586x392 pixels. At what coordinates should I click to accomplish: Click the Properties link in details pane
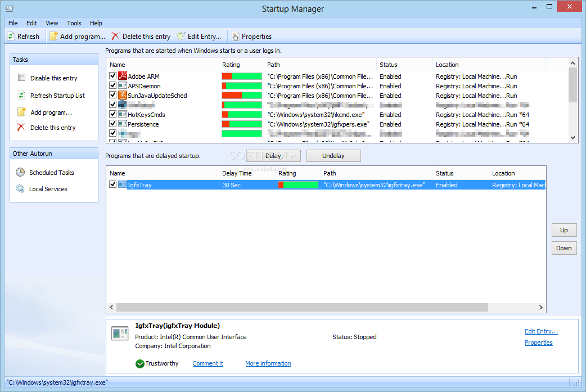[x=539, y=343]
